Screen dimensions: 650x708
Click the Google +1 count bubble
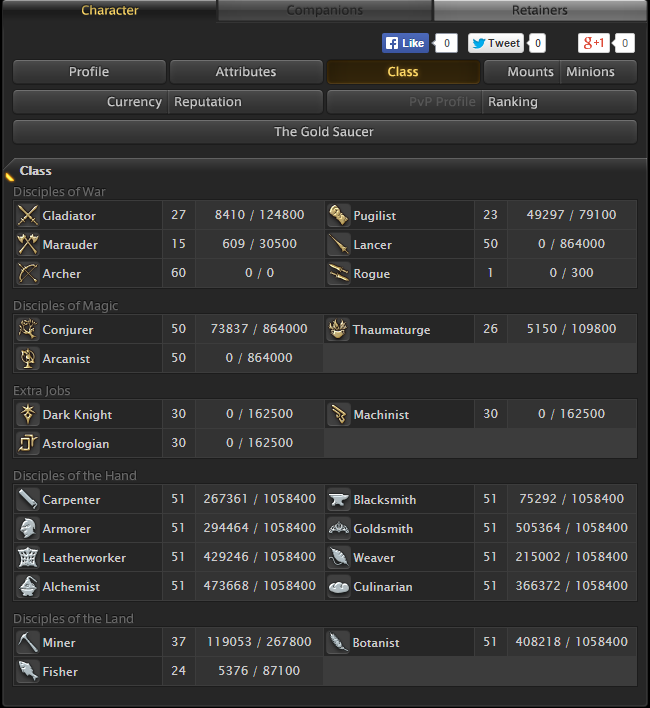coord(624,43)
